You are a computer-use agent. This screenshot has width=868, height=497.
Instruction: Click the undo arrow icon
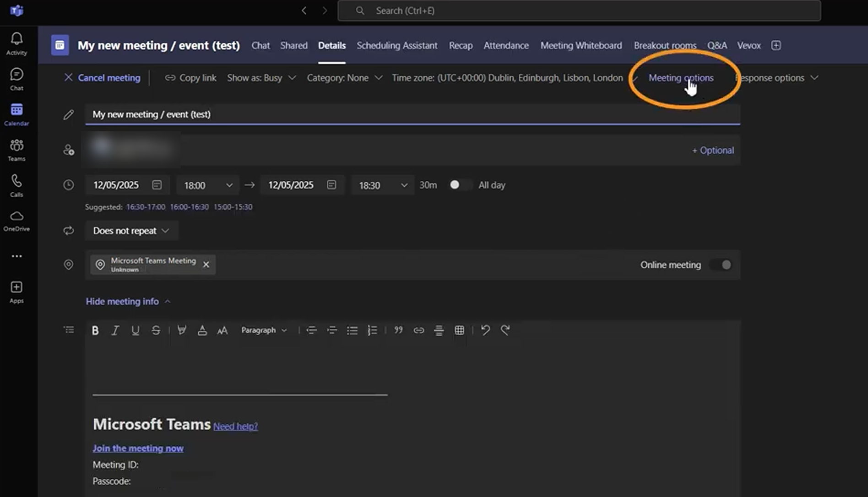pyautogui.click(x=485, y=330)
